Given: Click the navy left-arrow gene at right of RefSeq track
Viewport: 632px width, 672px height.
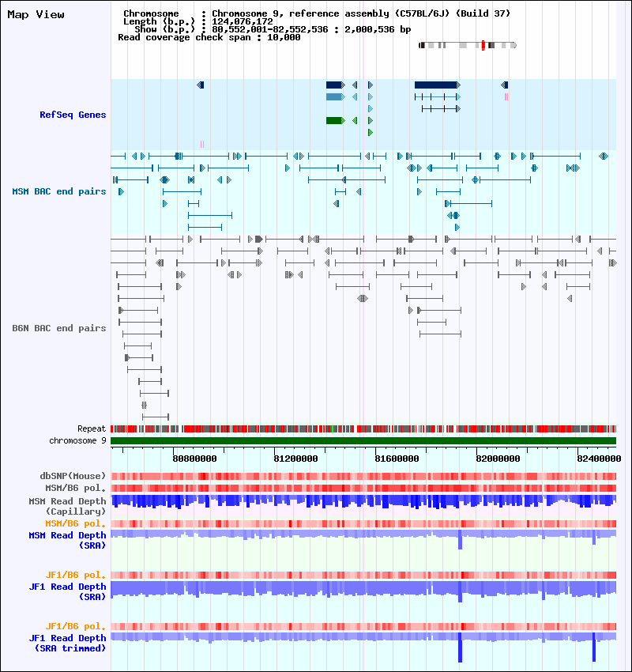Looking at the screenshot, I should pyautogui.click(x=504, y=85).
